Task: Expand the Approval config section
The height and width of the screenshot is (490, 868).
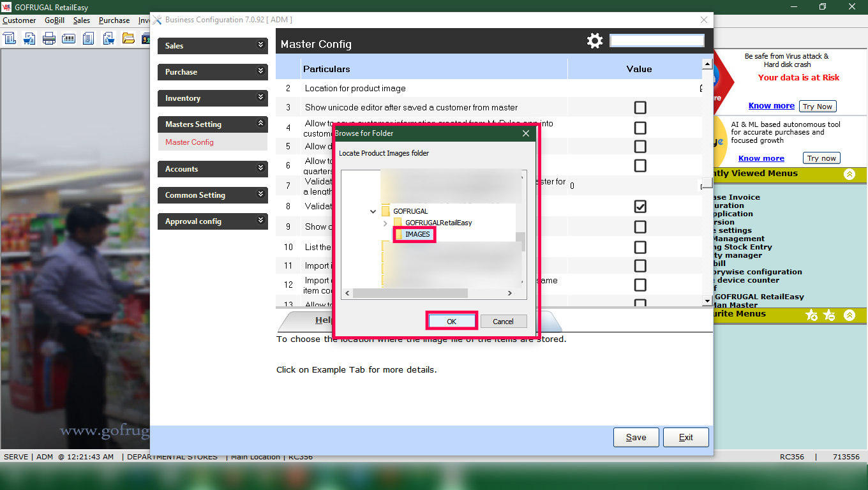Action: click(x=213, y=221)
